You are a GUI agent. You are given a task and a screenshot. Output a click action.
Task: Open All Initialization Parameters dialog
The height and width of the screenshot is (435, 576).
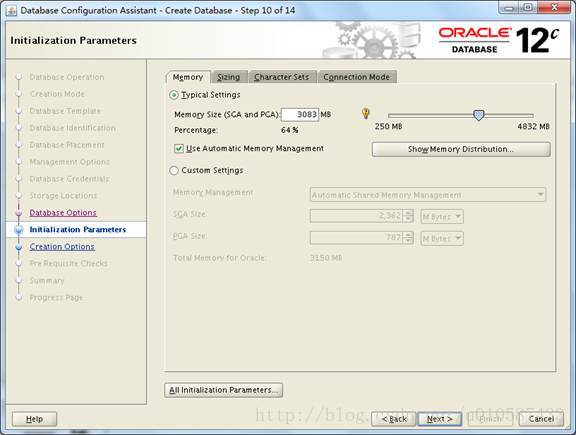223,390
